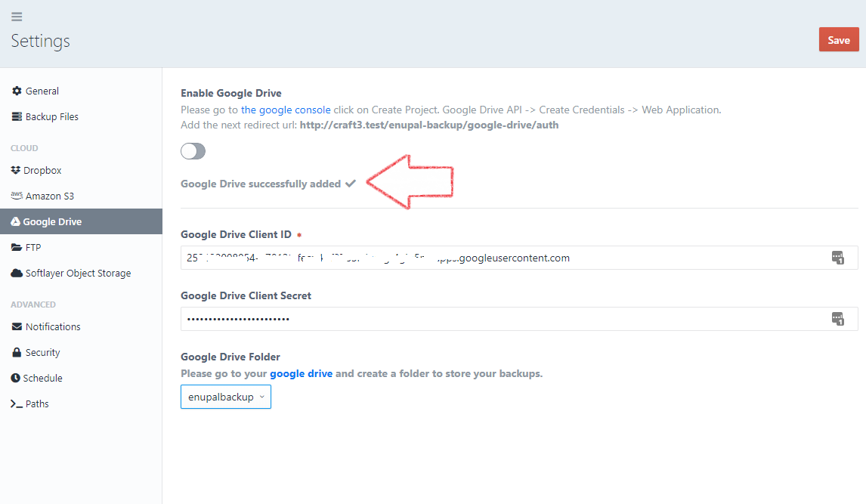Select Google Drive in the sidebar
Screen dimensions: 866x504
(81, 221)
